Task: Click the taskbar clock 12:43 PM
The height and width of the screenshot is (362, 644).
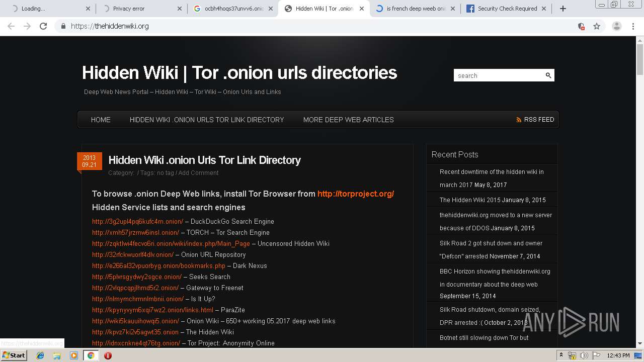Action: [x=618, y=355]
